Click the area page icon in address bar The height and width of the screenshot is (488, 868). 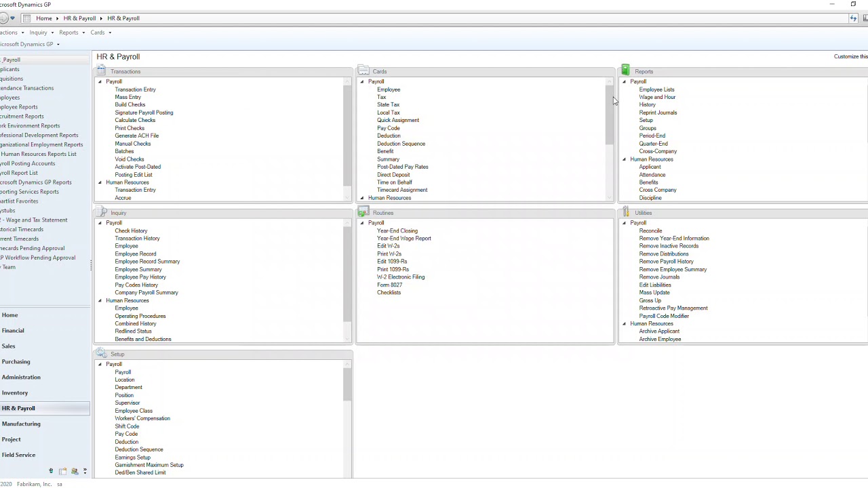point(26,18)
